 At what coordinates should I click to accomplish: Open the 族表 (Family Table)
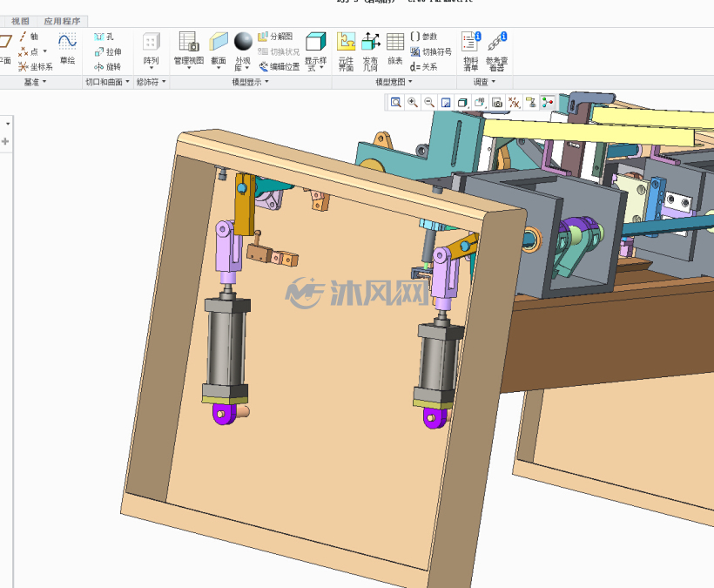tap(395, 49)
